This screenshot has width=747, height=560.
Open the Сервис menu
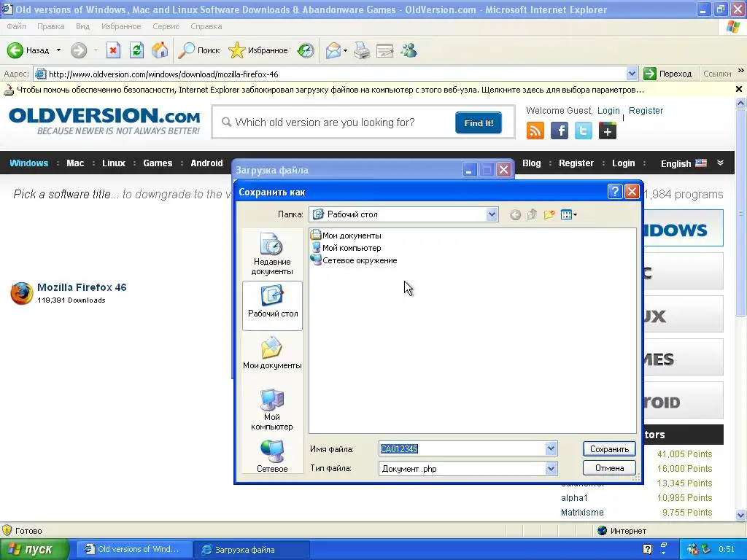coord(166,26)
